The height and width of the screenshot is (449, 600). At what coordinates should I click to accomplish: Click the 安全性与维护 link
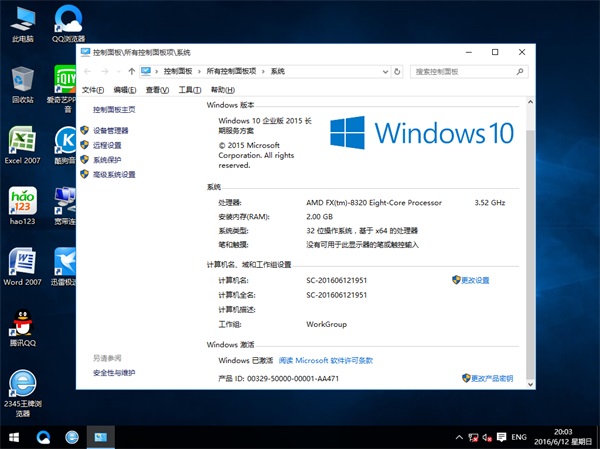point(114,373)
